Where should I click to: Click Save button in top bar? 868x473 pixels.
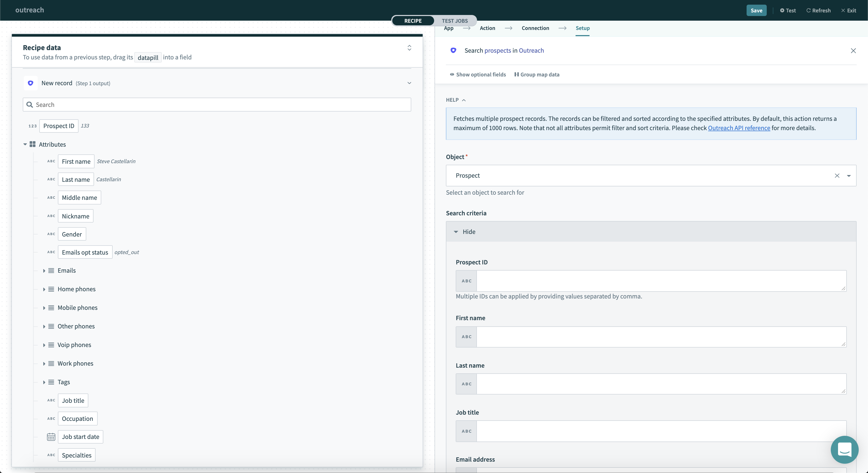tap(756, 10)
